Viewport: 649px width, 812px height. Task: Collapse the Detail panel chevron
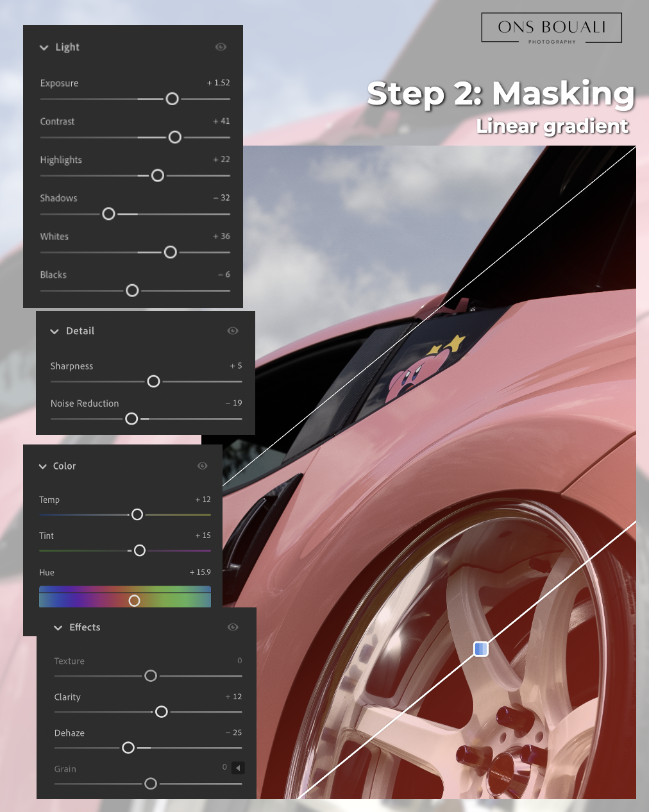coord(55,332)
